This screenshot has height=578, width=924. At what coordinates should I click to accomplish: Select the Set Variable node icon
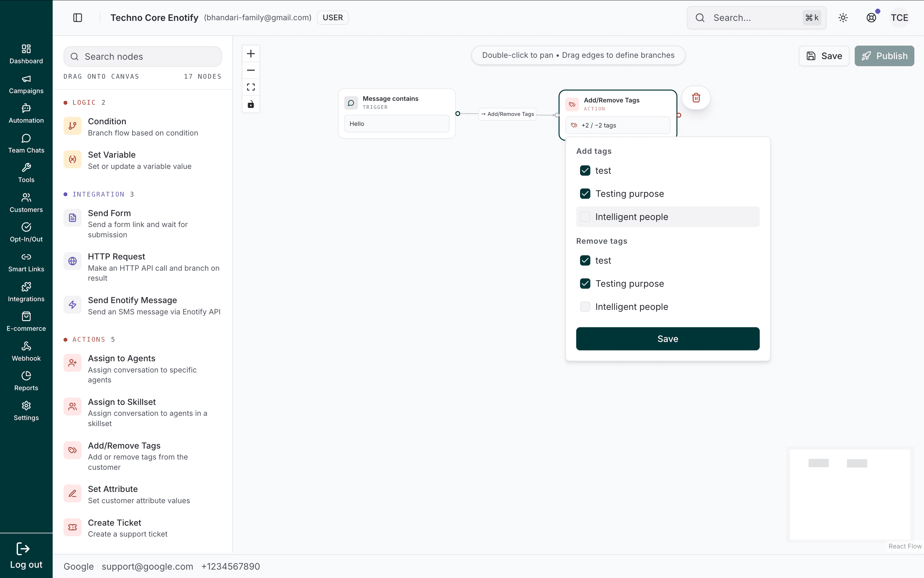73,159
